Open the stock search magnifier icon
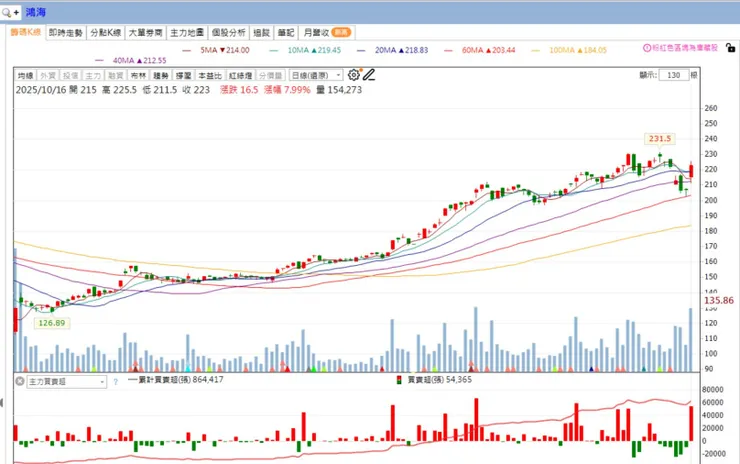 (7, 12)
